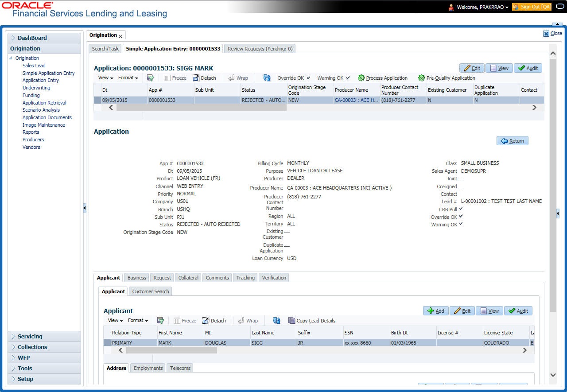Click the Copy Lead Details icon
Screen dimensions: 567x392
291,321
